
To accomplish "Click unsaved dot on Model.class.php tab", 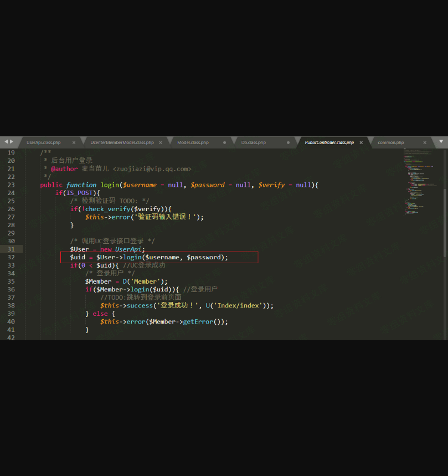I will 224,142.
